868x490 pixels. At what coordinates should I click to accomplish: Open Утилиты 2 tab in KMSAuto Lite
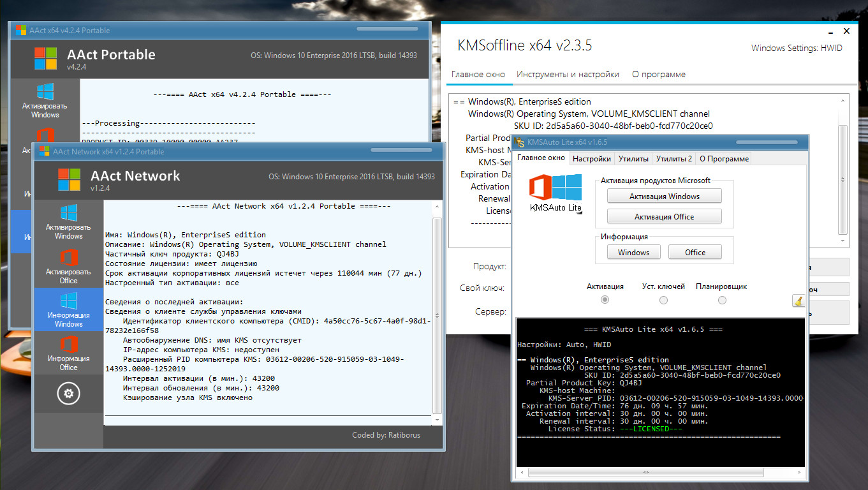coord(674,158)
